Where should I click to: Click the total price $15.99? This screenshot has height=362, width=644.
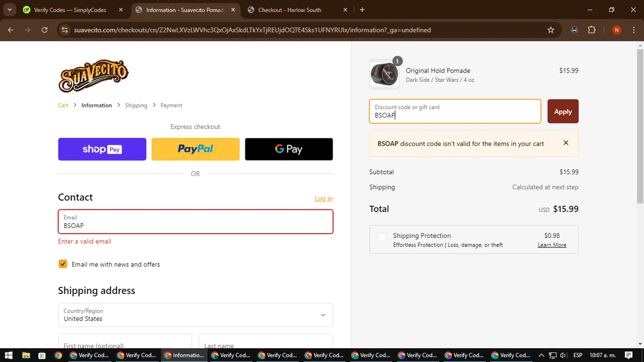[x=566, y=209]
